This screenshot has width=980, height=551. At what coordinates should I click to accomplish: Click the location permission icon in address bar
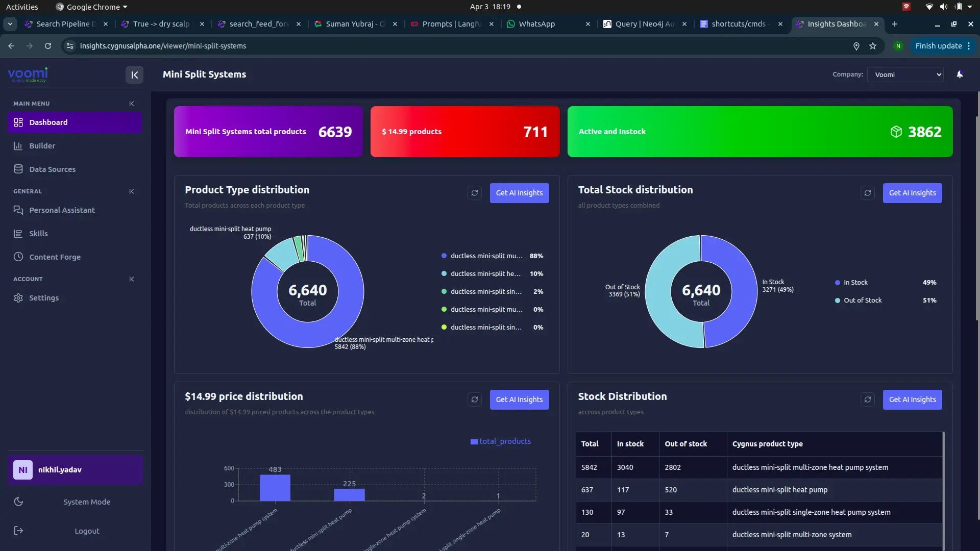point(856,46)
